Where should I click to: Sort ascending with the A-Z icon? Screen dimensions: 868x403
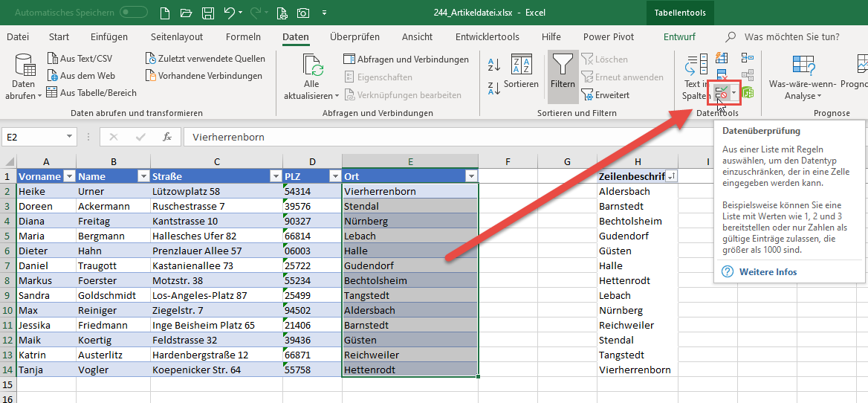(x=493, y=65)
